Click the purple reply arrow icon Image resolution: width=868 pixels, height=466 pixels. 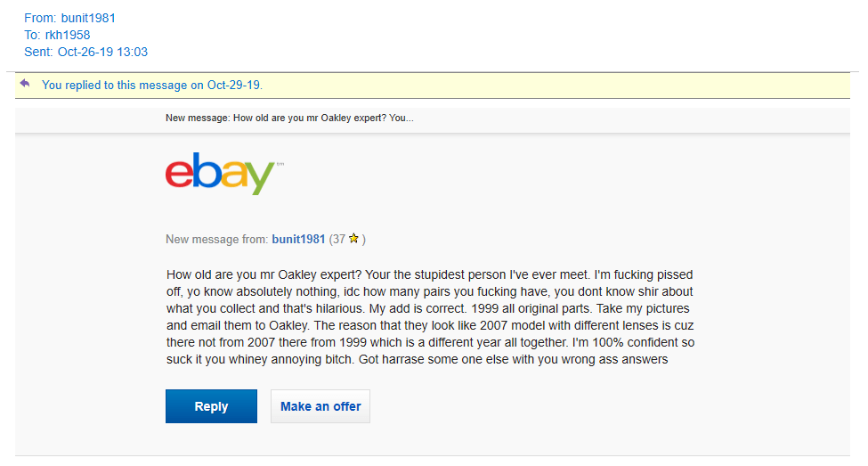[25, 84]
